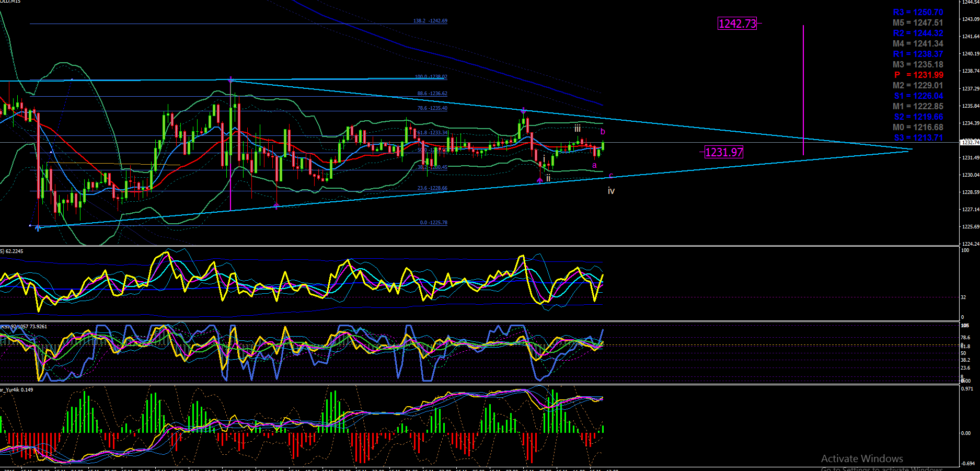Click the 138.2 -1242.69 Fibonacci label
Screen dimensions: 980x471
tap(430, 21)
